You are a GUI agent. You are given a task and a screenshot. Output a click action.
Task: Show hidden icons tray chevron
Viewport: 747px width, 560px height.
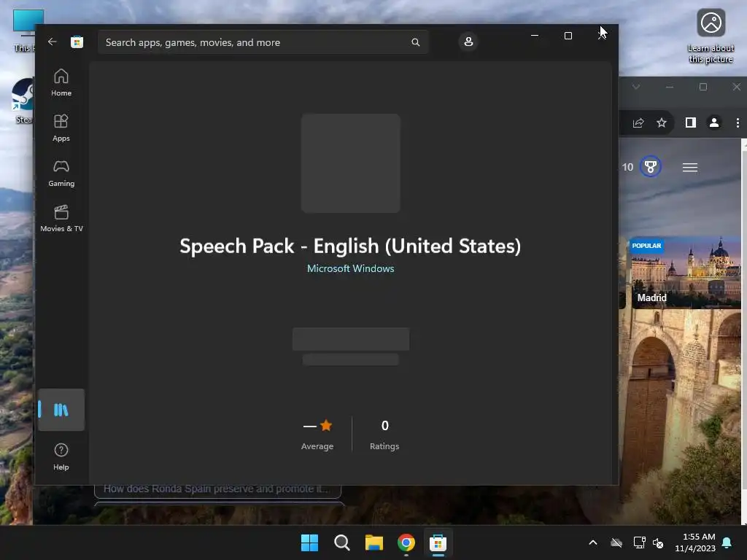[592, 542]
